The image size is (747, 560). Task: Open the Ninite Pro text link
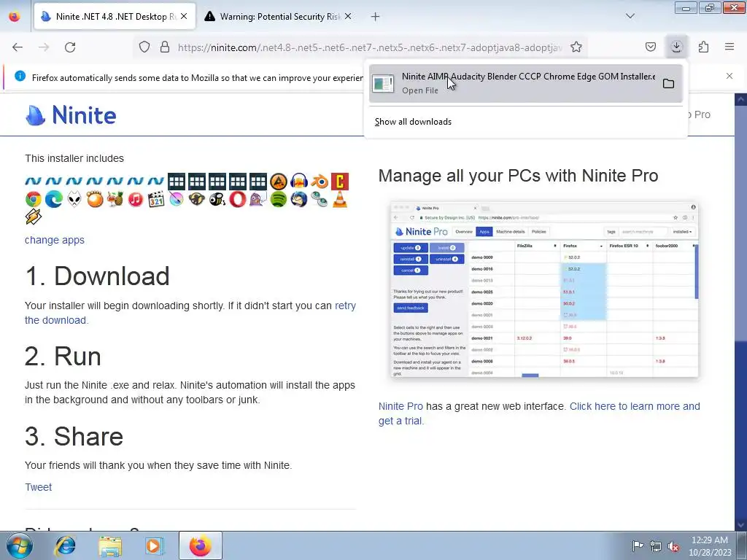[400, 406]
